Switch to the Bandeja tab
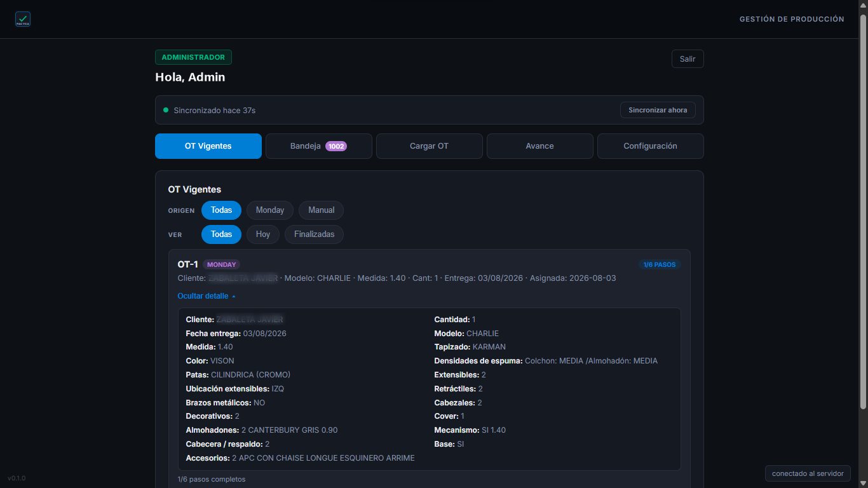 coord(319,146)
